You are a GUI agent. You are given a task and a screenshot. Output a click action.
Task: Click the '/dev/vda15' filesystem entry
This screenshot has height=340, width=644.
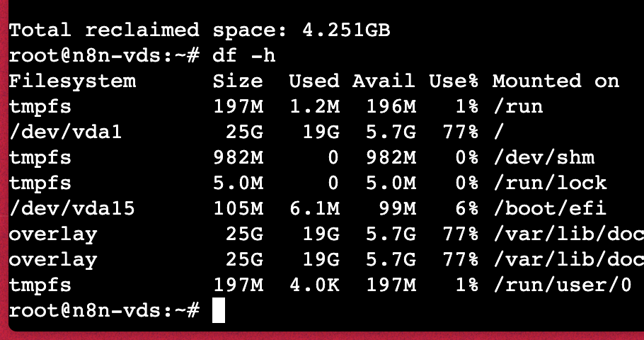[x=72, y=208]
